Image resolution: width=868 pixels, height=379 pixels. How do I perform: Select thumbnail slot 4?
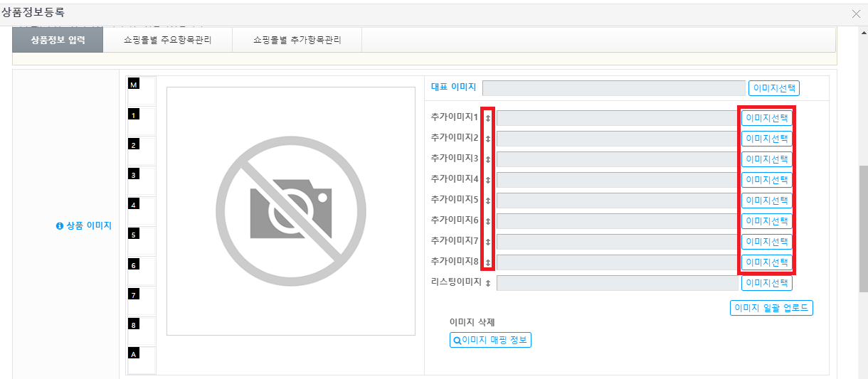[141, 210]
